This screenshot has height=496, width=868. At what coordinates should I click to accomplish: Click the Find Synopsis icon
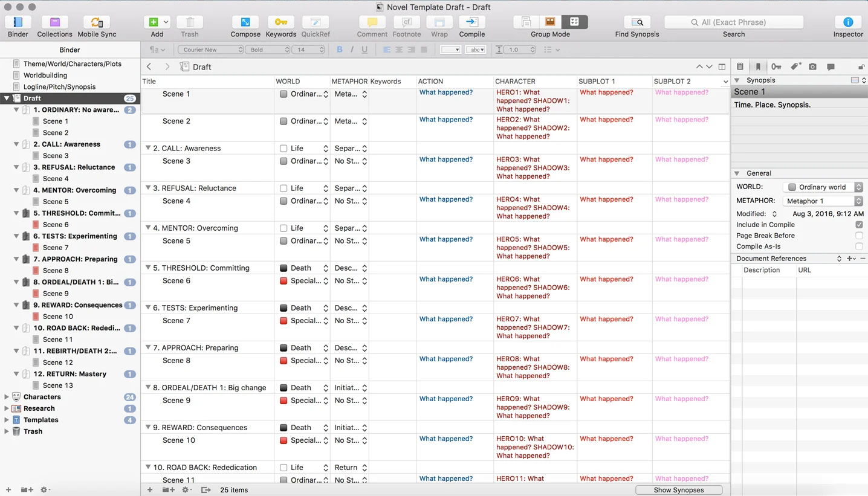(x=637, y=22)
